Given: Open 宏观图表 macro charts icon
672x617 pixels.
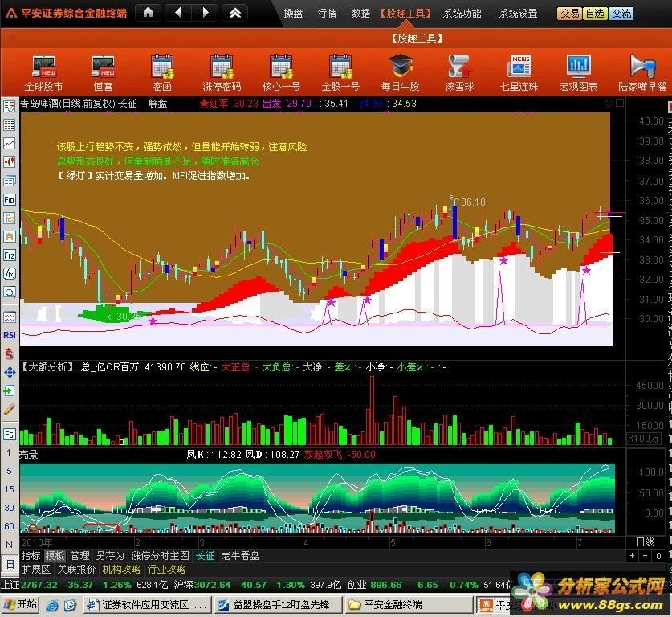Looking at the screenshot, I should [x=579, y=73].
